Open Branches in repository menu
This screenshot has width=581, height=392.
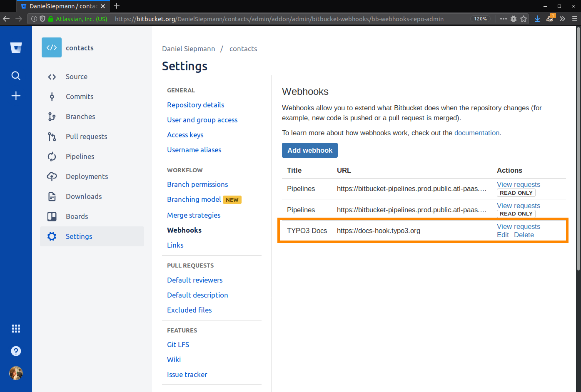pyautogui.click(x=80, y=117)
